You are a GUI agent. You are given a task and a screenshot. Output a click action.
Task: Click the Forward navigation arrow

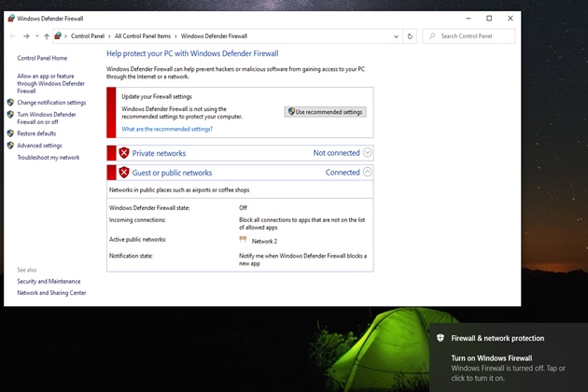26,36
